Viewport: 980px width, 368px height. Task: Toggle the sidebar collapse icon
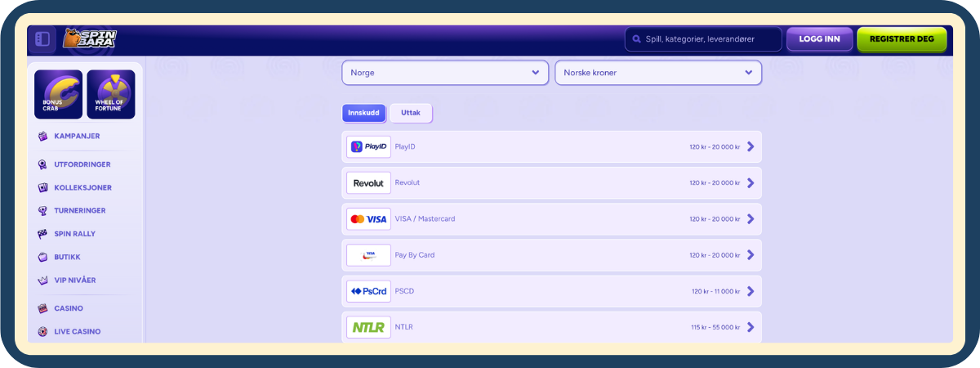coord(42,39)
